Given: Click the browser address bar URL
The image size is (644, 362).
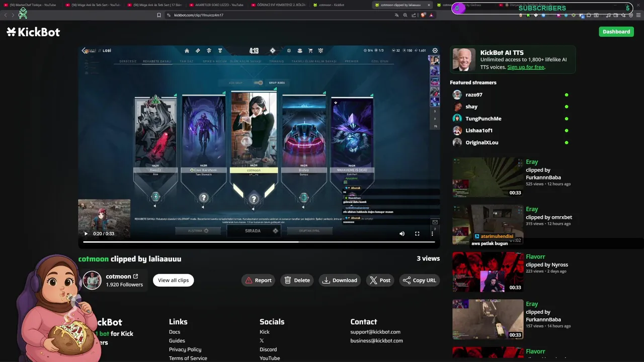Looking at the screenshot, I should [x=199, y=15].
